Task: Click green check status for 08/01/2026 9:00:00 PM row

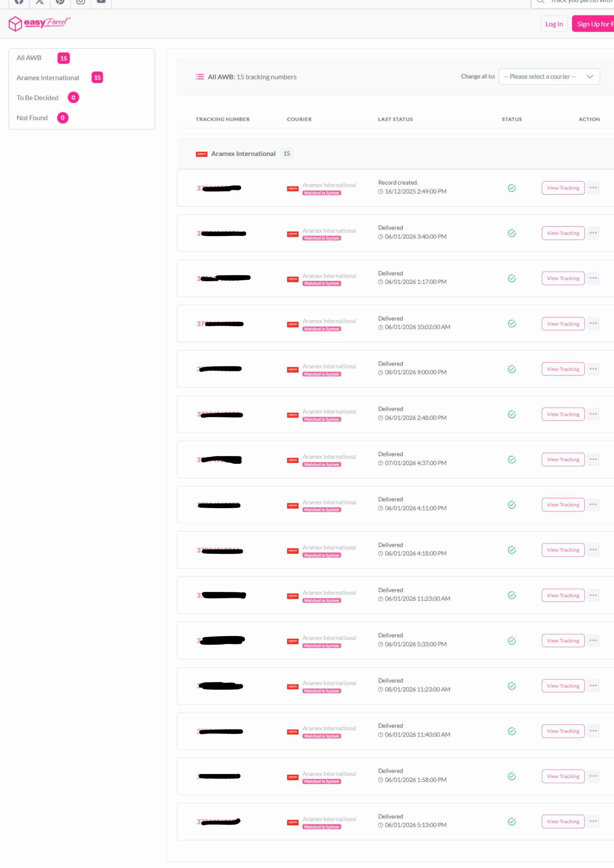Action: click(512, 369)
